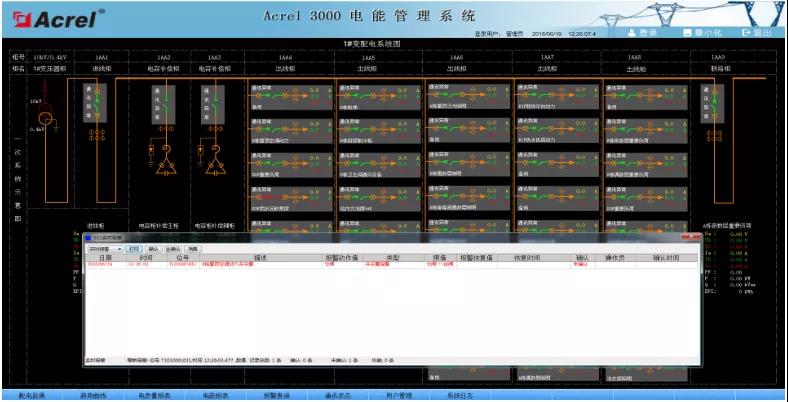Click the 报警动作值 column header
The width and height of the screenshot is (788, 402).
pos(342,258)
